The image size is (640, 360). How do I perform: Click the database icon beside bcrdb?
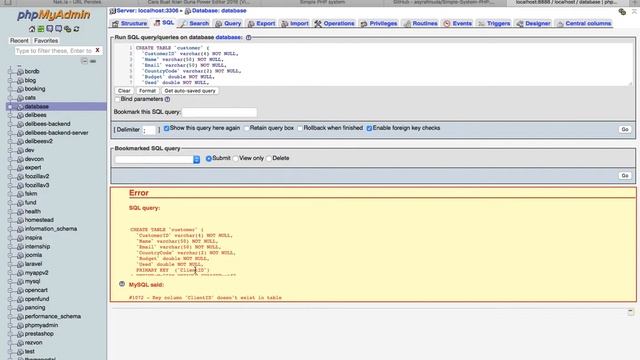(x=20, y=71)
